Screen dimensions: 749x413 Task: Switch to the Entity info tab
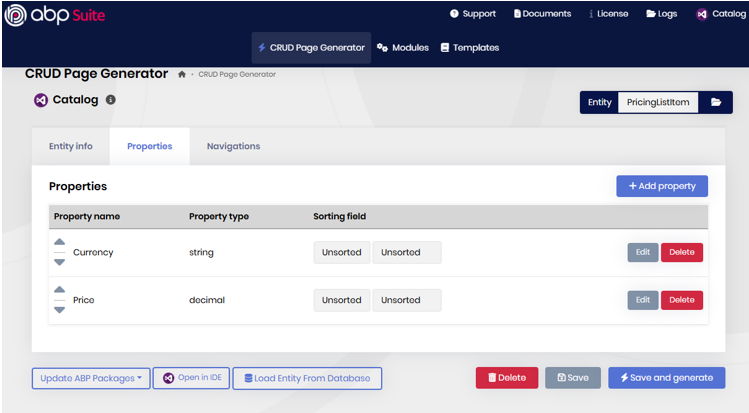click(71, 146)
